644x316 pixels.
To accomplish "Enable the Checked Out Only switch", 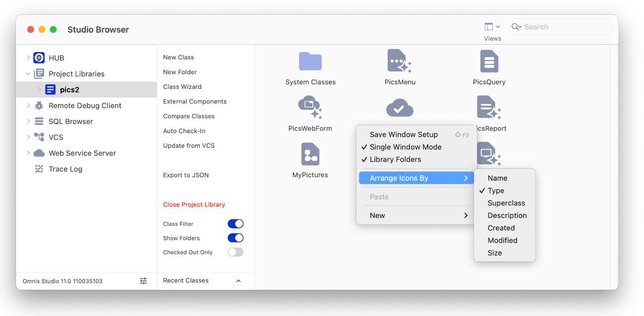I will coord(235,252).
